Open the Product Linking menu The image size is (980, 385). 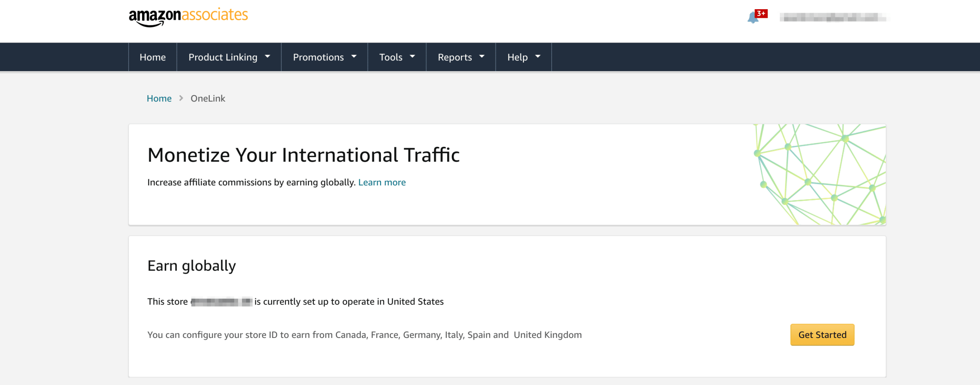(x=229, y=57)
